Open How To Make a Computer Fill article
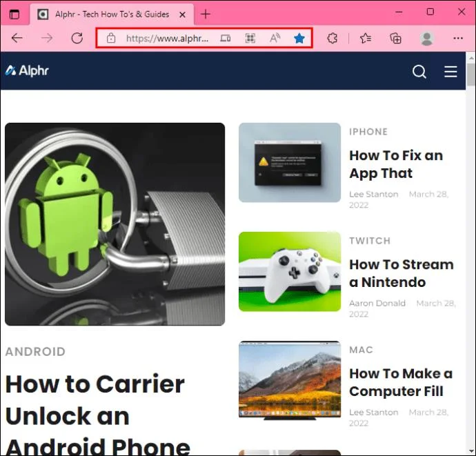The height and width of the screenshot is (456, 476). [x=401, y=382]
